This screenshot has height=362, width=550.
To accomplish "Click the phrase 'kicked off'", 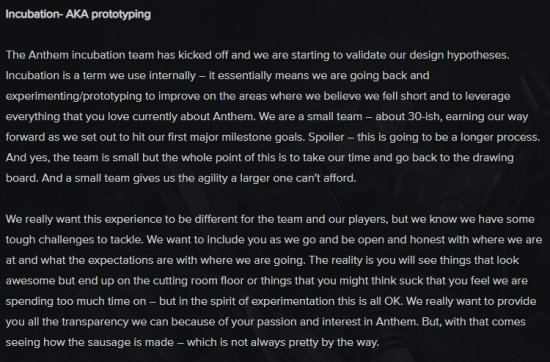I will (203, 55).
